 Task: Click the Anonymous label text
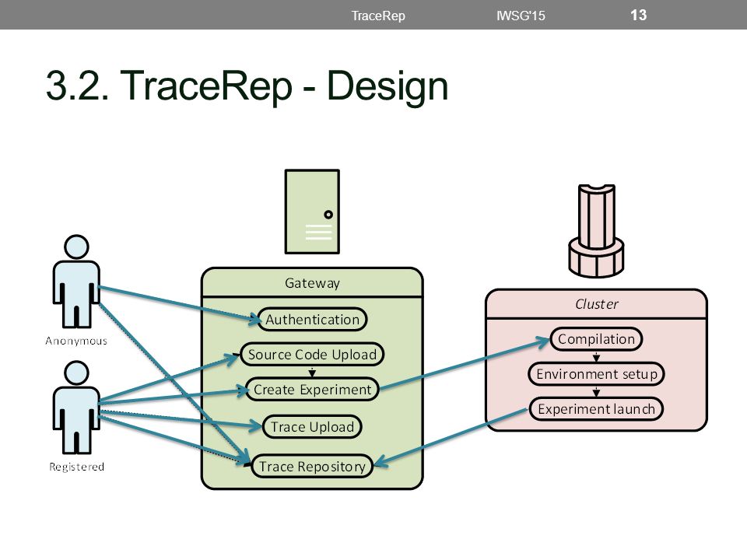76,341
